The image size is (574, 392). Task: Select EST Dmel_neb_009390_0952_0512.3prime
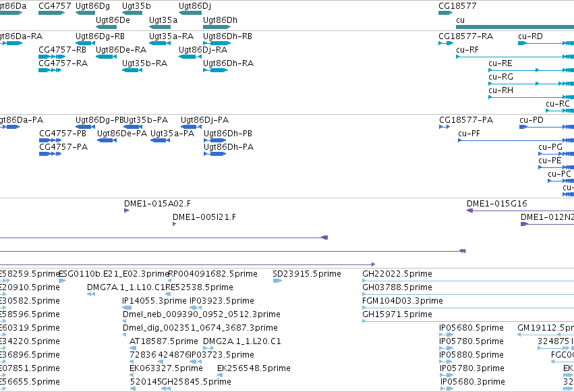pos(125,321)
